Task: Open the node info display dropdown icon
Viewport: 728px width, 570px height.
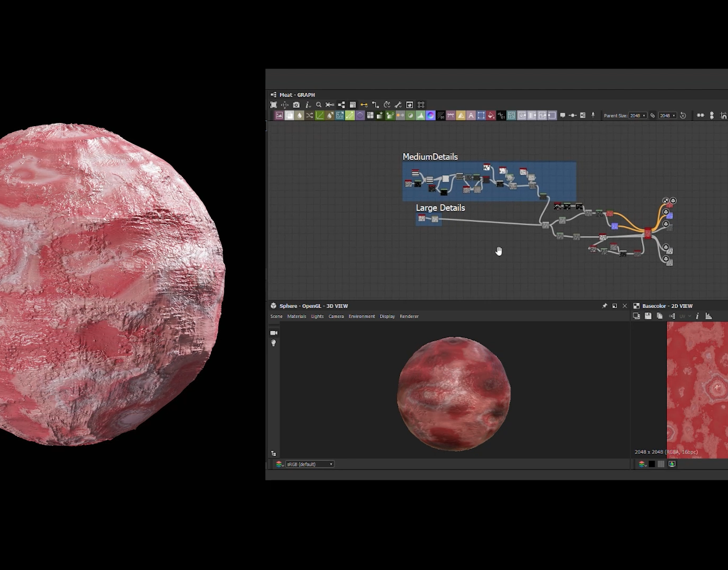Action: [x=308, y=105]
